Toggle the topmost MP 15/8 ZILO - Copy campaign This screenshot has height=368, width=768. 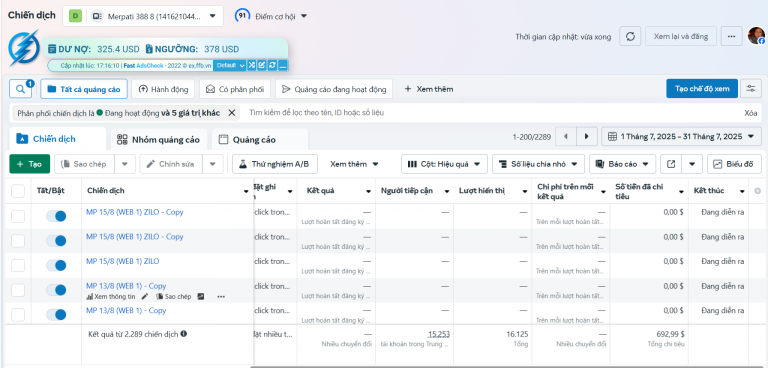pyautogui.click(x=56, y=216)
